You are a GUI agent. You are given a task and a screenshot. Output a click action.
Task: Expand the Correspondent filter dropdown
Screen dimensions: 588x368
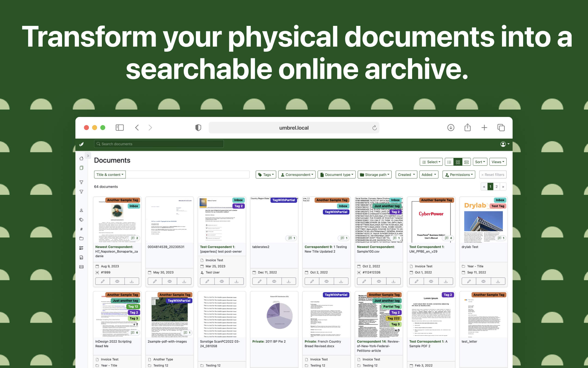point(297,174)
